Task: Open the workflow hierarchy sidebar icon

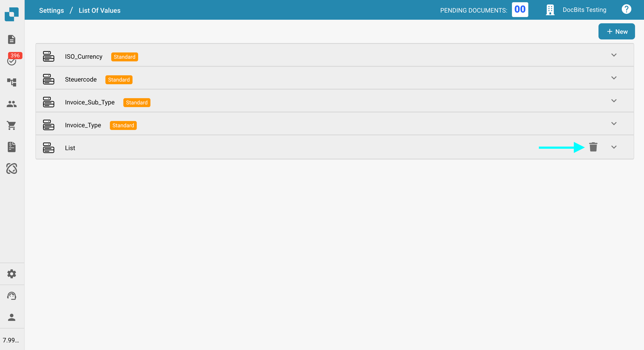Action: pos(12,82)
